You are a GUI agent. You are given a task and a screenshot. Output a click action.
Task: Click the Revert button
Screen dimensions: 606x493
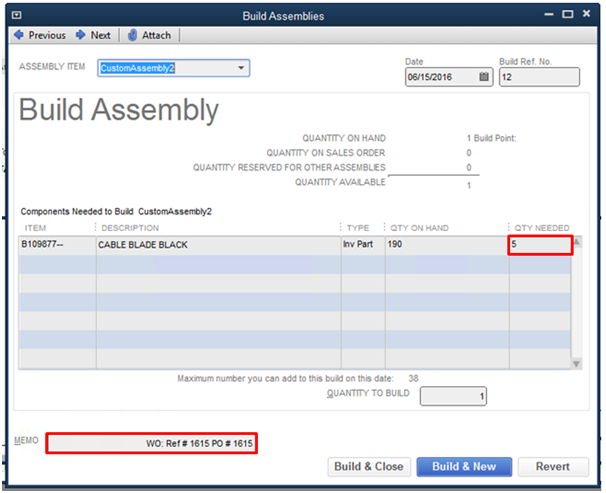click(553, 467)
